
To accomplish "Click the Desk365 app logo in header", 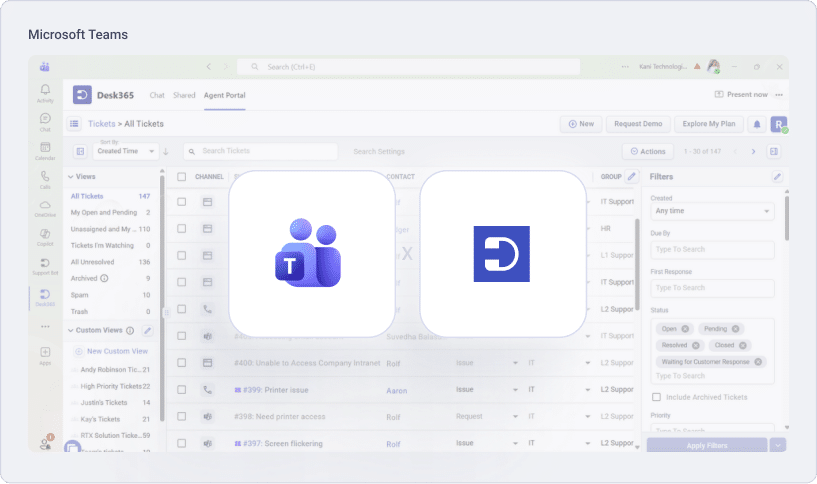I will pyautogui.click(x=82, y=95).
